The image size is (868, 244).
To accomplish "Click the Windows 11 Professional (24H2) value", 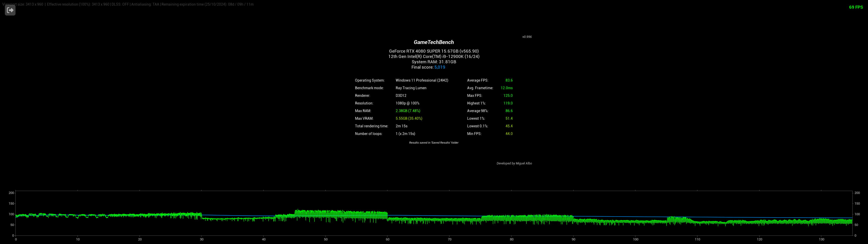I will (x=422, y=80).
